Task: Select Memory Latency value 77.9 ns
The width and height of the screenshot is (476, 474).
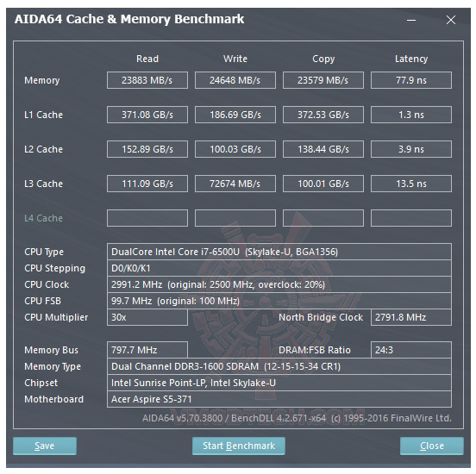Action: pyautogui.click(x=411, y=80)
